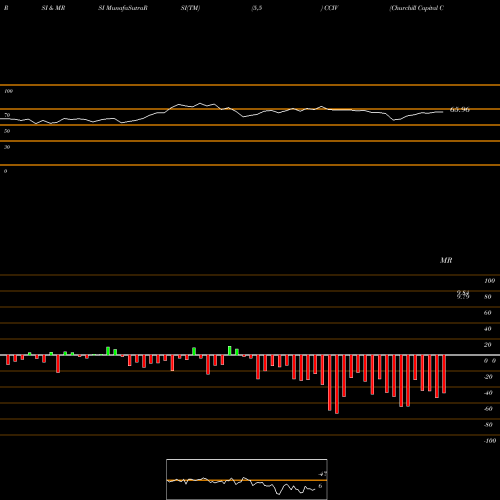
Task: Click the MR label above the histogram
Action: 446,260
